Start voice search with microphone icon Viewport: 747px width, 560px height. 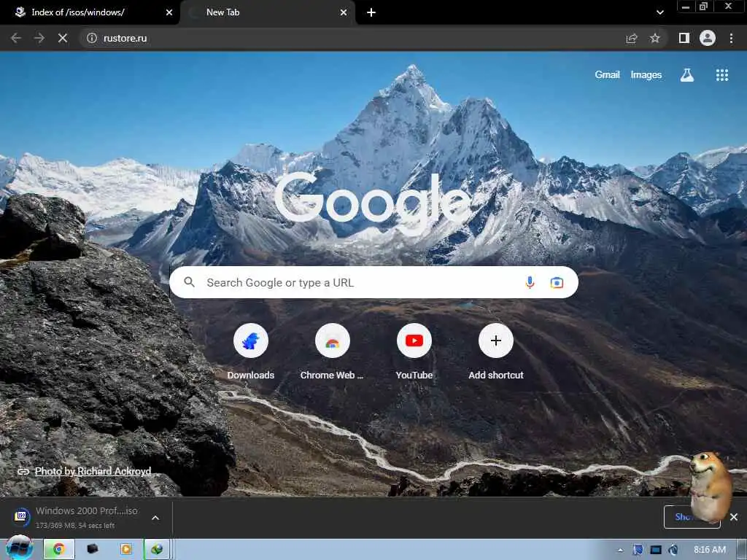point(530,282)
